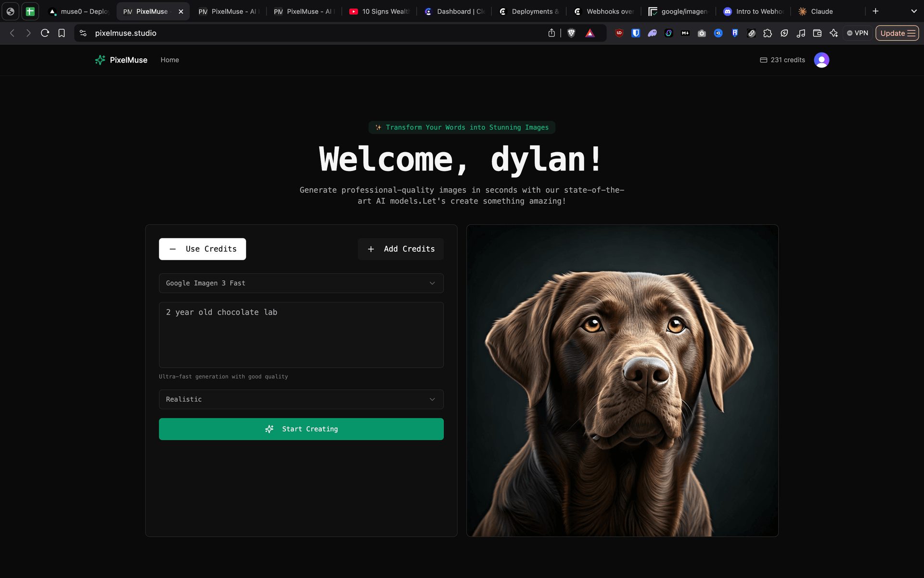
Task: Open the browser wallet icon
Action: [817, 33]
